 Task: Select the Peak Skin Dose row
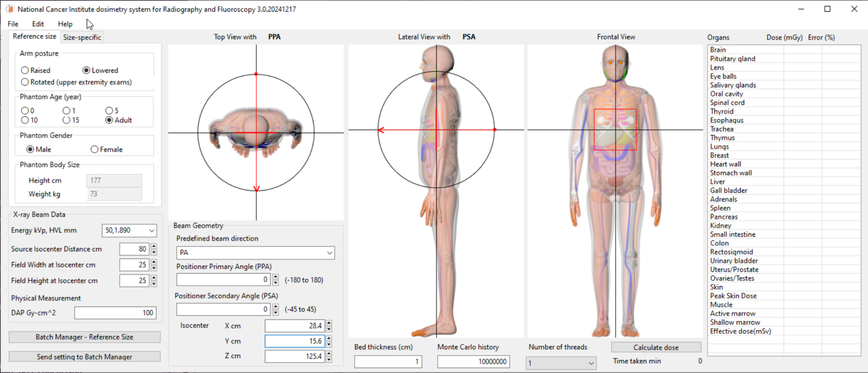point(784,296)
